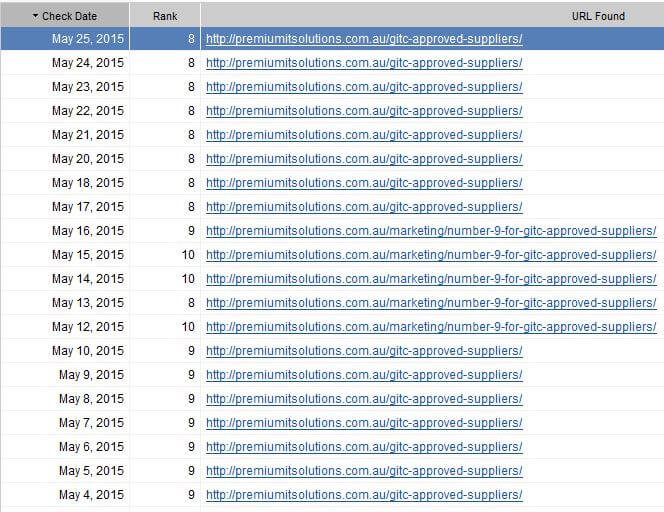
Task: Click rank value 9 in the May 16 row
Action: [x=191, y=231]
